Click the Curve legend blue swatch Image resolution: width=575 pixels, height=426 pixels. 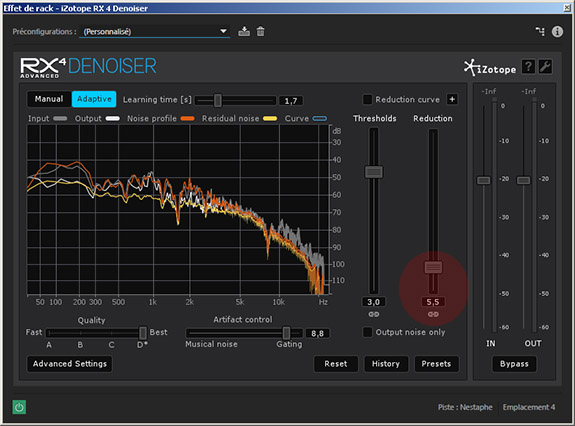tap(319, 118)
